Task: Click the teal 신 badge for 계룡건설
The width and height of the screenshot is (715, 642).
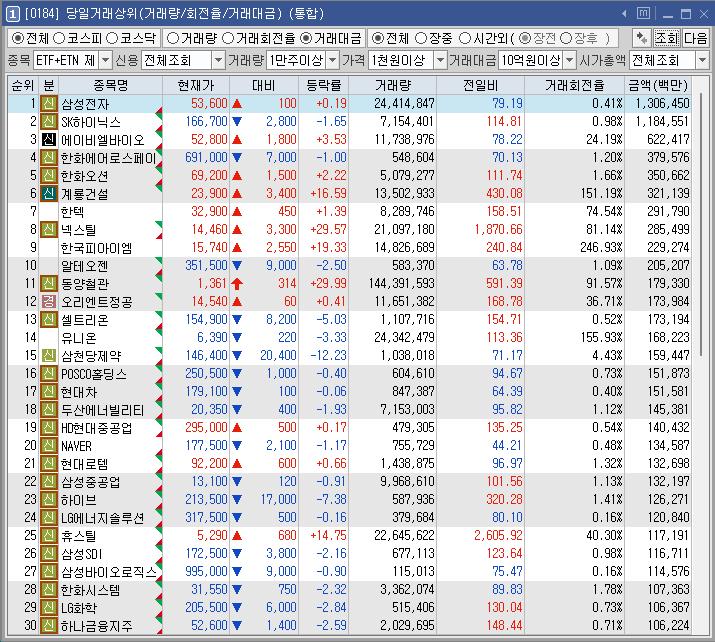Action: coord(48,193)
